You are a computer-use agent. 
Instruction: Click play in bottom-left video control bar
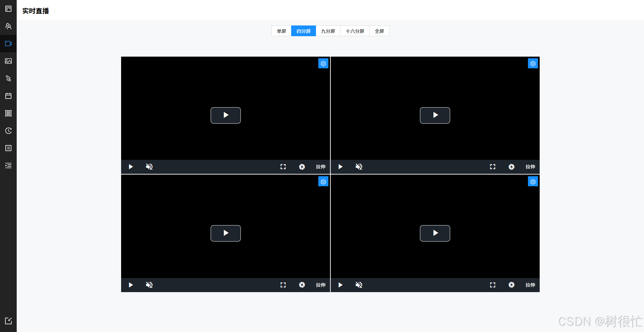(x=131, y=285)
